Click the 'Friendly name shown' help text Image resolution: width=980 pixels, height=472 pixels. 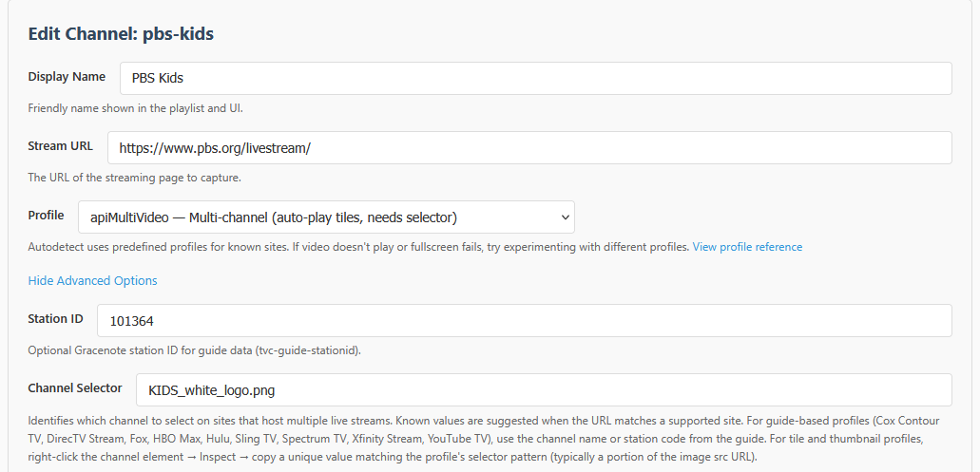(135, 108)
